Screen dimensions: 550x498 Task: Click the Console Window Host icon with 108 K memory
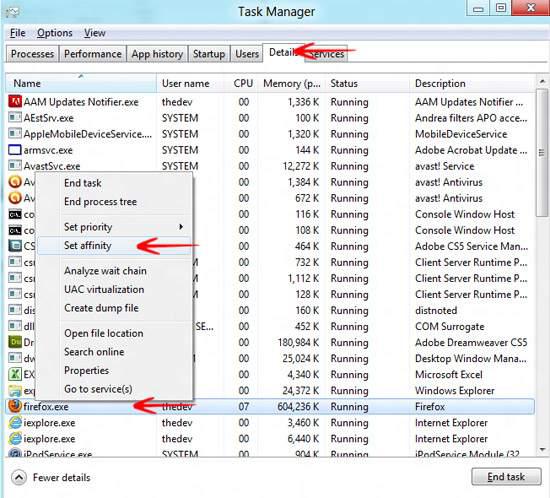tap(15, 230)
